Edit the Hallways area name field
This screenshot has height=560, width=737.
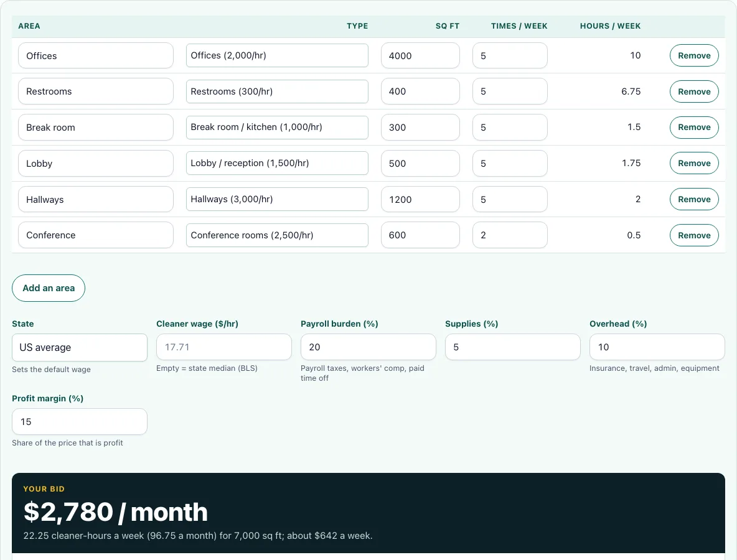96,199
